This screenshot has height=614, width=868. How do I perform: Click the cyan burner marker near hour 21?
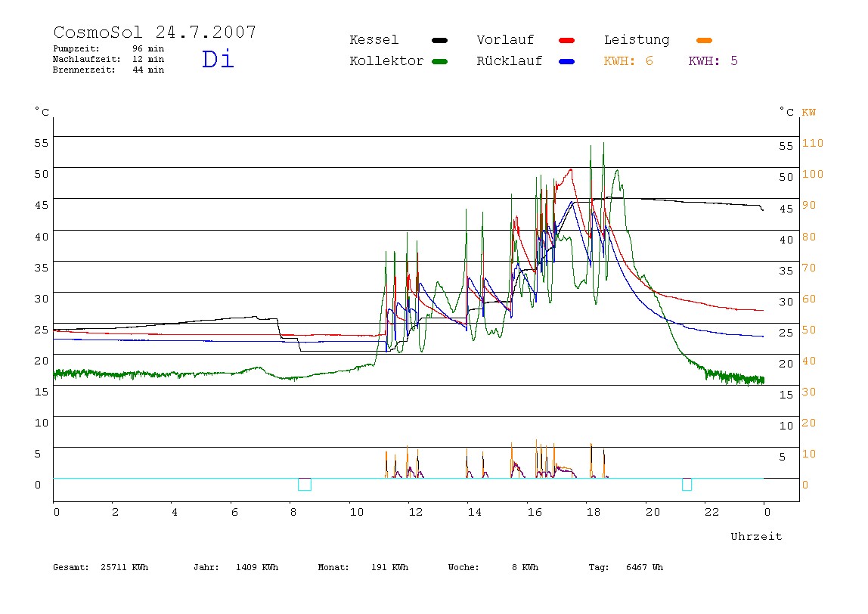[x=687, y=485]
